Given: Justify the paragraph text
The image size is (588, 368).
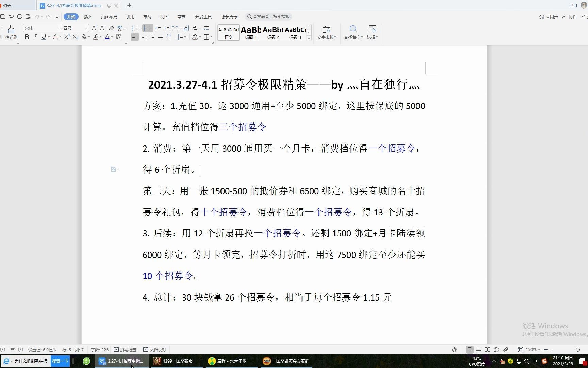Looking at the screenshot, I should [x=160, y=37].
